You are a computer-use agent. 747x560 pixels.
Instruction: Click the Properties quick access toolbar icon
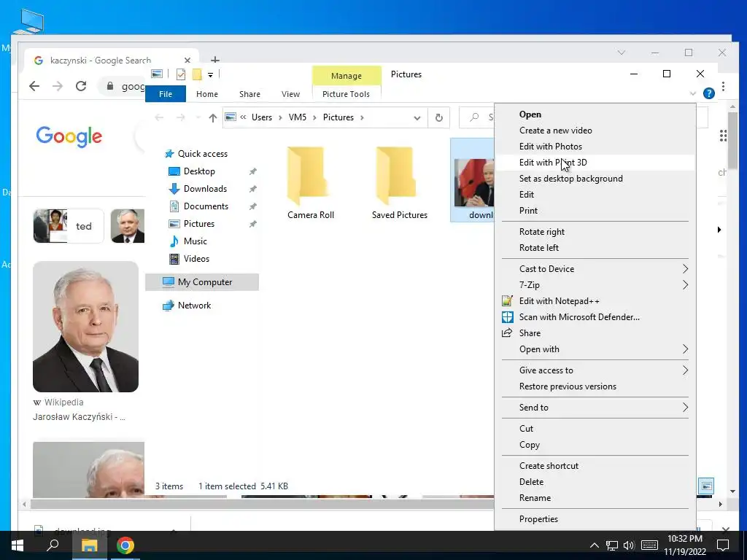point(181,74)
